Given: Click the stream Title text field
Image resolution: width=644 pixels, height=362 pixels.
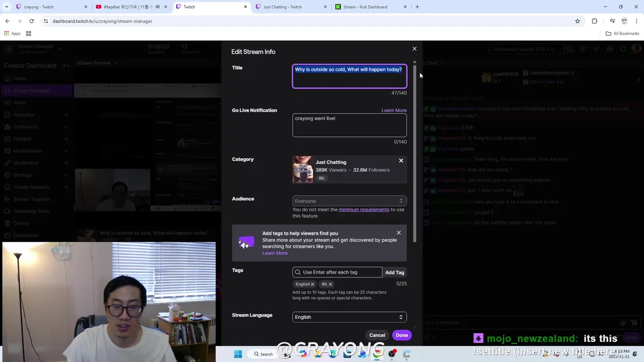Looking at the screenshot, I should click(350, 76).
